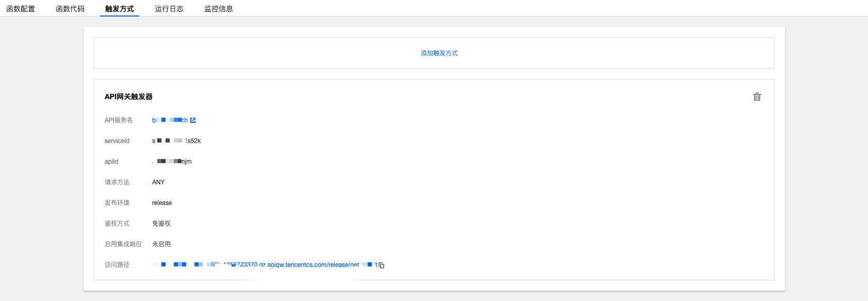Delete the API gateway trigger with trash icon
The image size is (868, 301).
tap(757, 97)
